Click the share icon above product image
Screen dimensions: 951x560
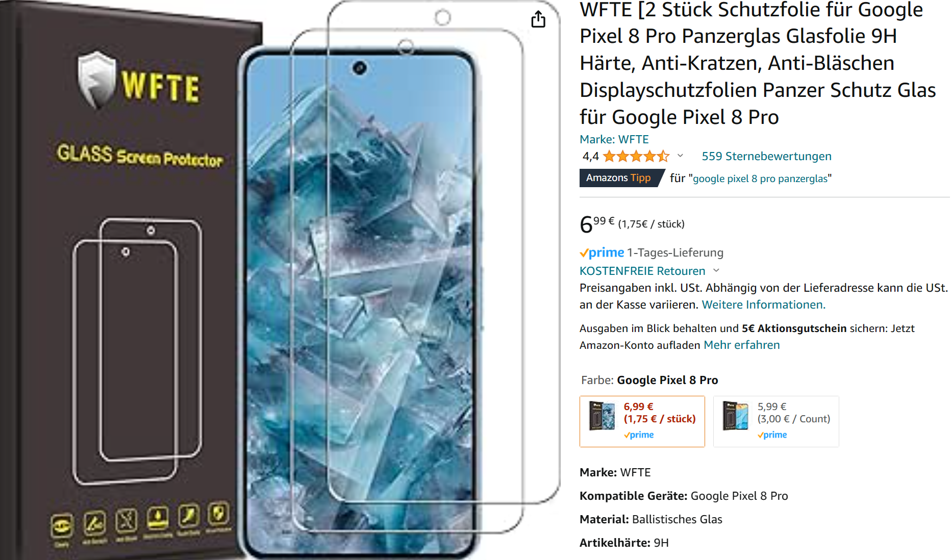click(538, 19)
